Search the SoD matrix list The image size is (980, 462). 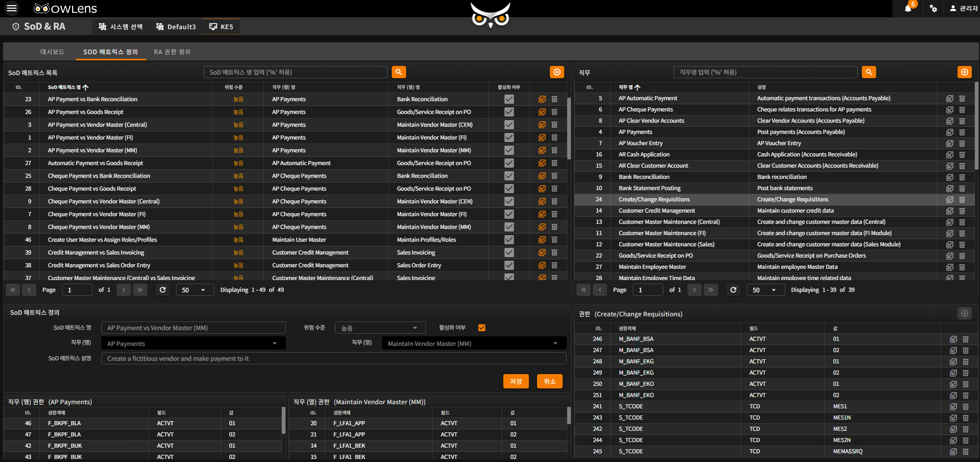click(x=399, y=72)
